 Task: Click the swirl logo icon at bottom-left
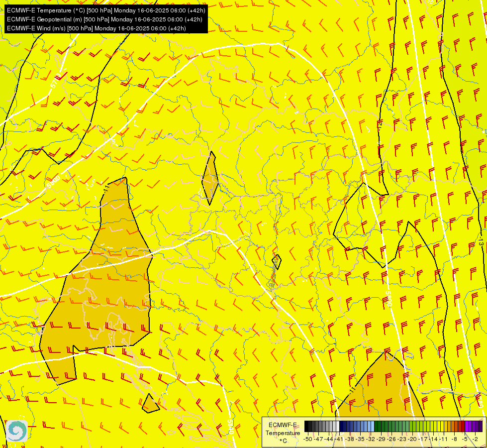coord(17,431)
